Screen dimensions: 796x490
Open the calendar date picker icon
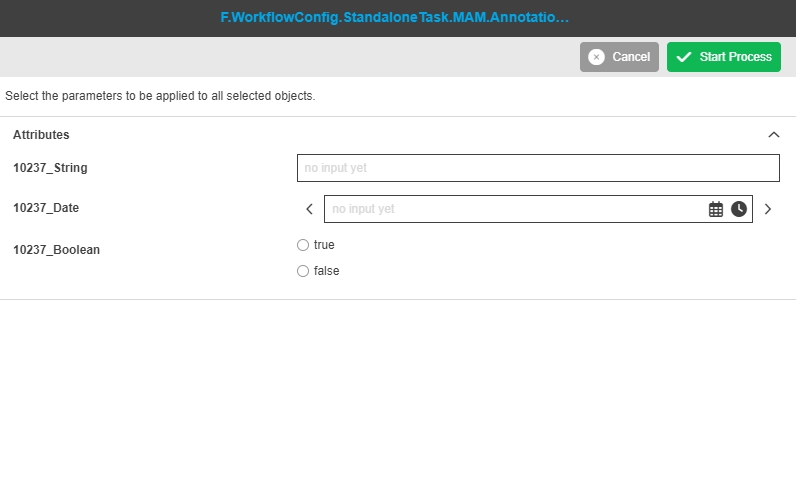(716, 209)
